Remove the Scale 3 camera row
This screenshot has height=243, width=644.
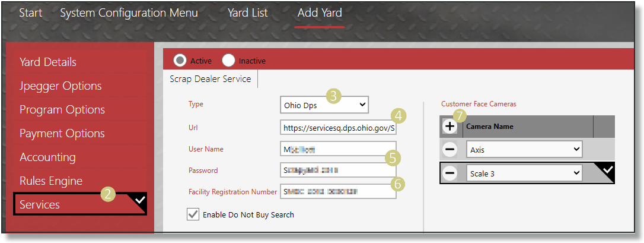click(x=450, y=173)
